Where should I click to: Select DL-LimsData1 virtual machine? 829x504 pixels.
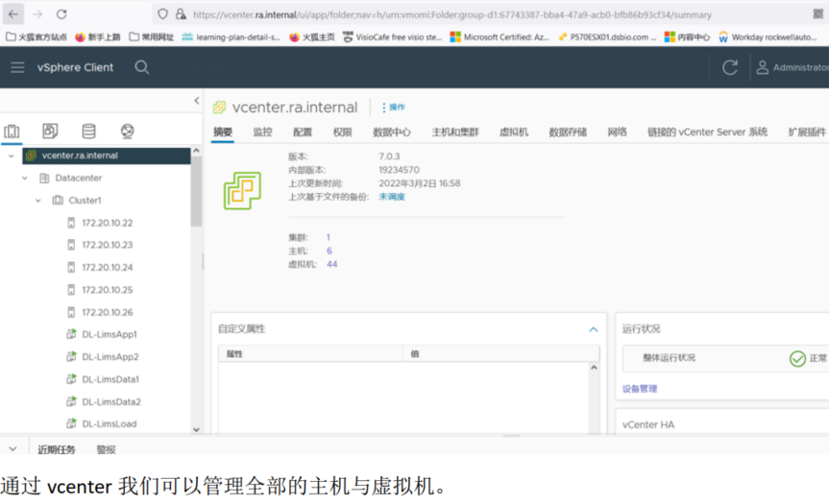click(x=110, y=379)
